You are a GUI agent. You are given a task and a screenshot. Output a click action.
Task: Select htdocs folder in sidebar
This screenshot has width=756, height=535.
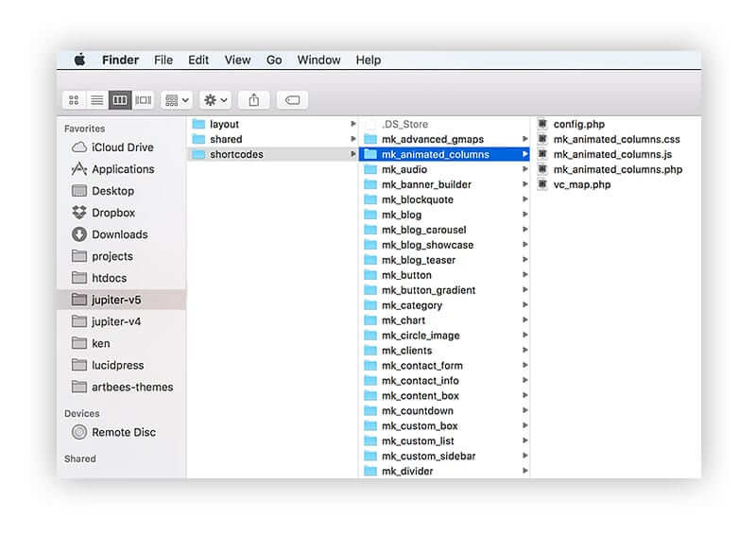[x=122, y=278]
